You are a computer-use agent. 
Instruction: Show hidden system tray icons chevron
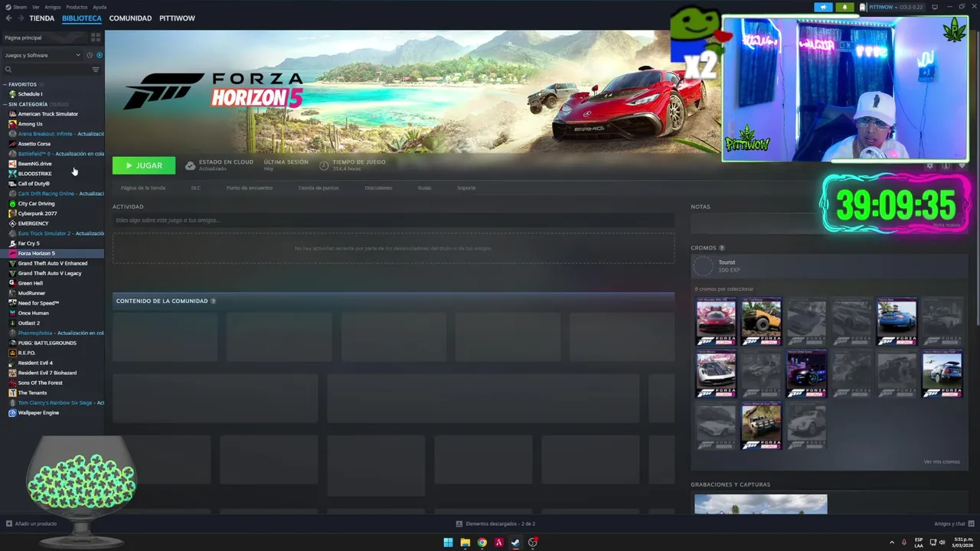pos(891,543)
